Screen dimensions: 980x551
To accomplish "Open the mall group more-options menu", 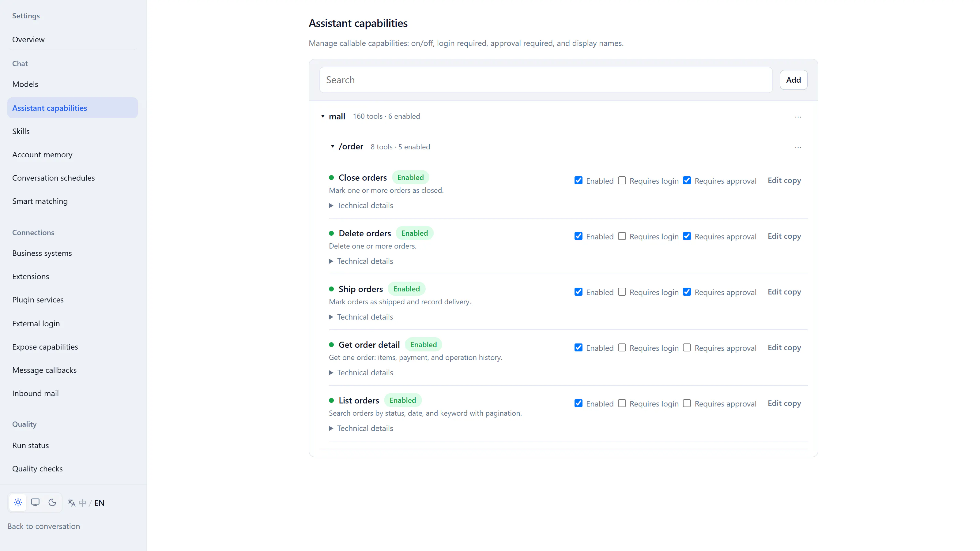I will point(798,117).
